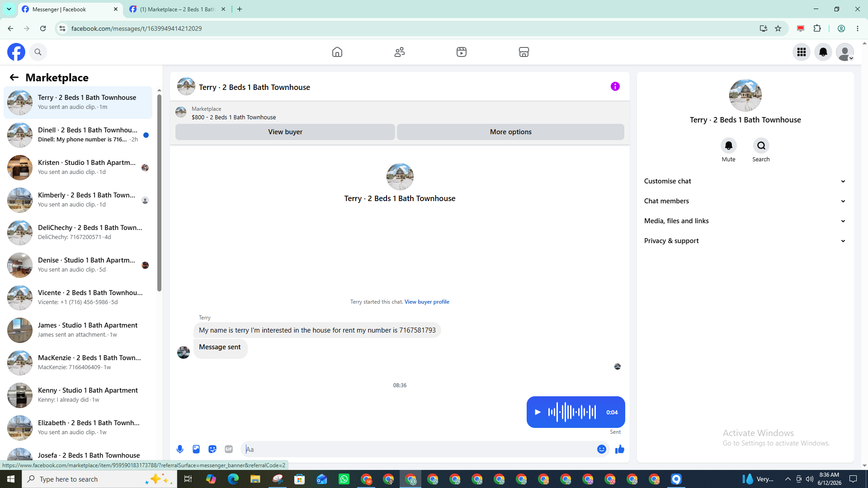Open the DeliChechy conversation
Viewport: 868px width, 488px height.
(78, 232)
